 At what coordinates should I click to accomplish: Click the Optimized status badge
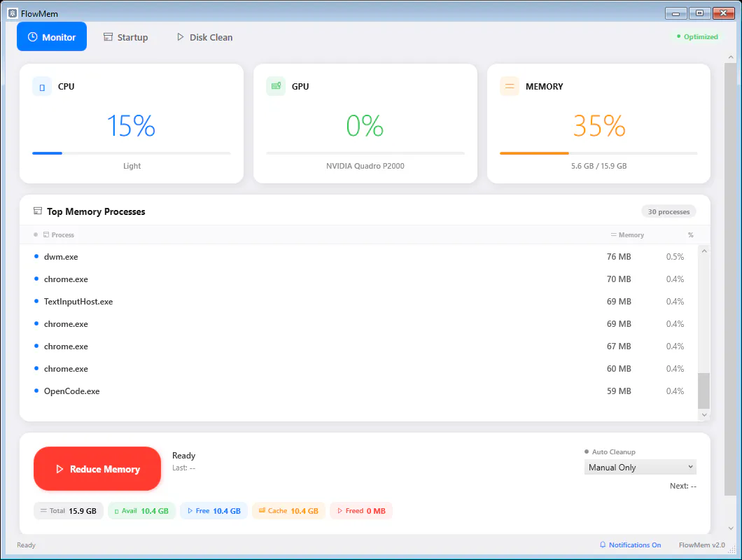tap(697, 36)
